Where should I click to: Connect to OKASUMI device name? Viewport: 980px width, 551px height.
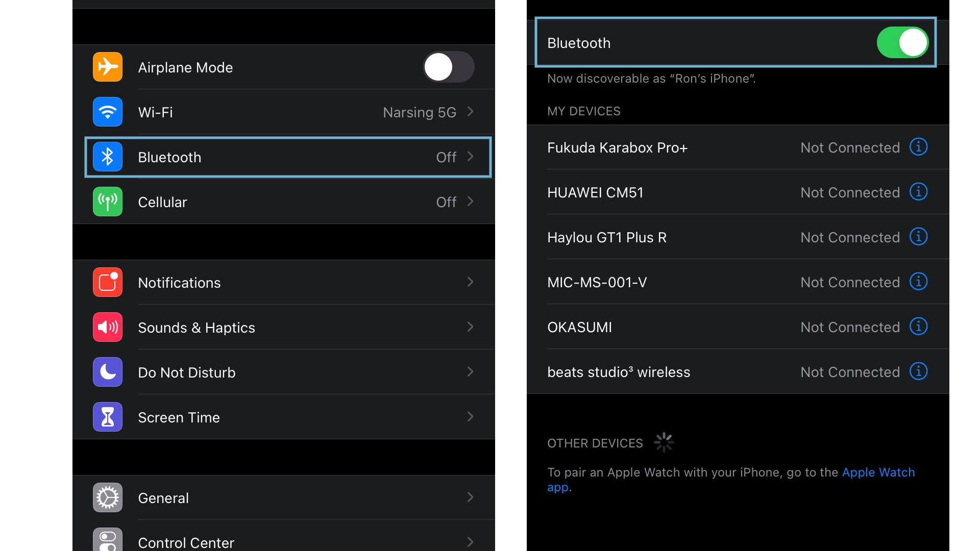click(x=579, y=327)
